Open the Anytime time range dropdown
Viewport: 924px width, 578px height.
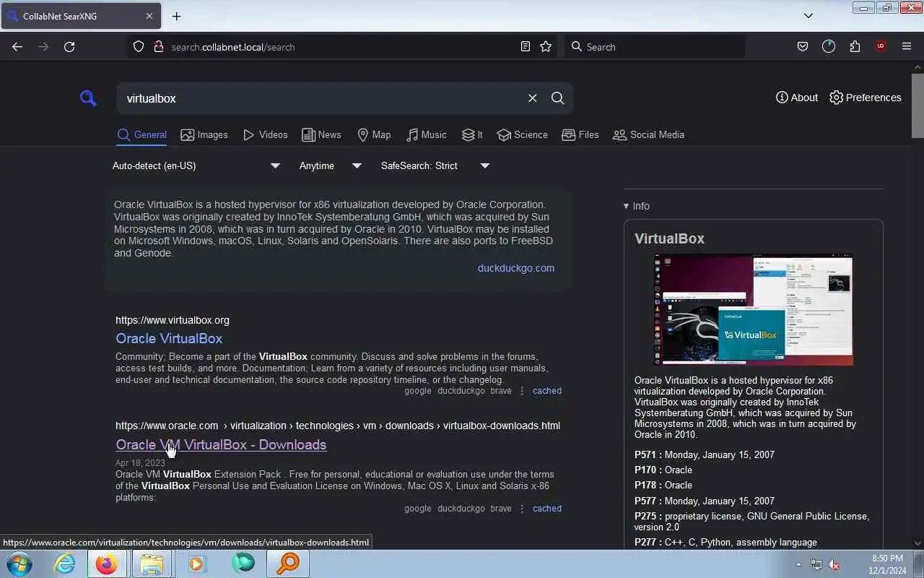pos(330,165)
